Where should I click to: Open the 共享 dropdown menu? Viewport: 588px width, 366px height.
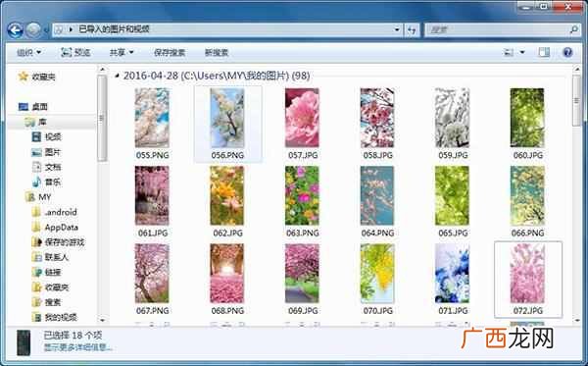122,53
